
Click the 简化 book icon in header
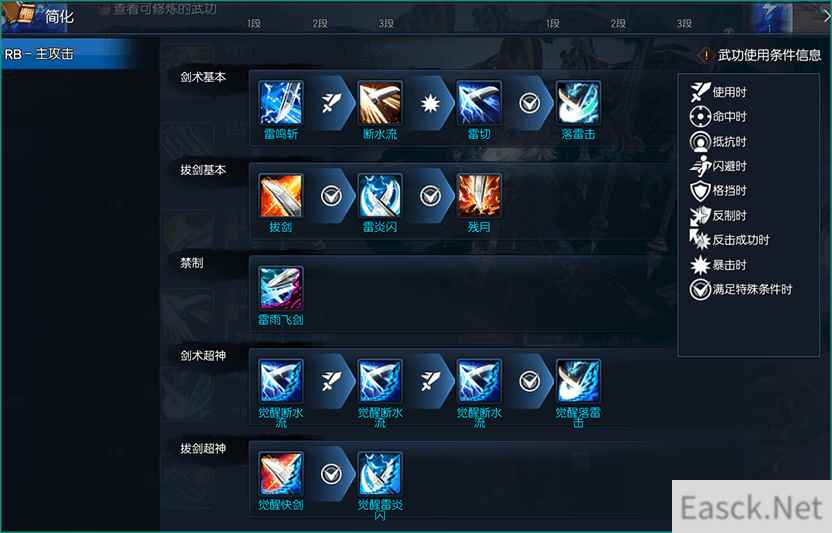click(21, 15)
